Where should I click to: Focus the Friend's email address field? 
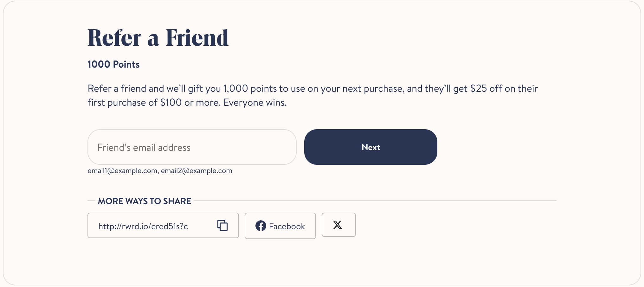[192, 147]
